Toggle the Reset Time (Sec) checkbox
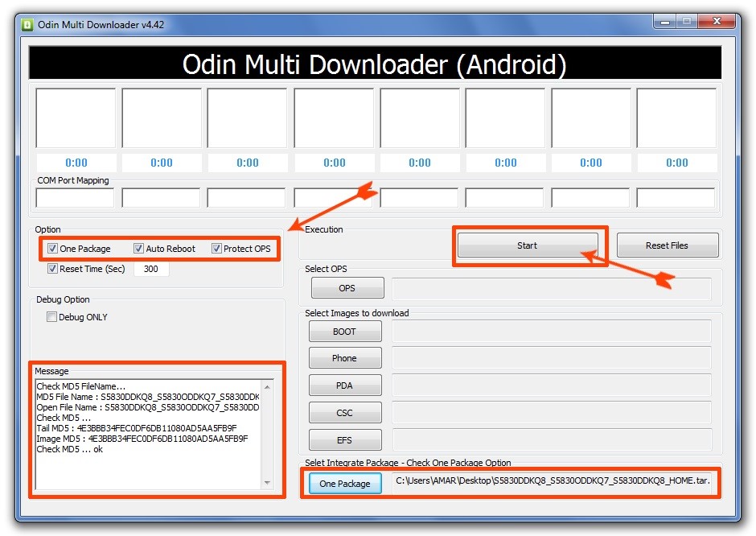756x536 pixels. [53, 269]
